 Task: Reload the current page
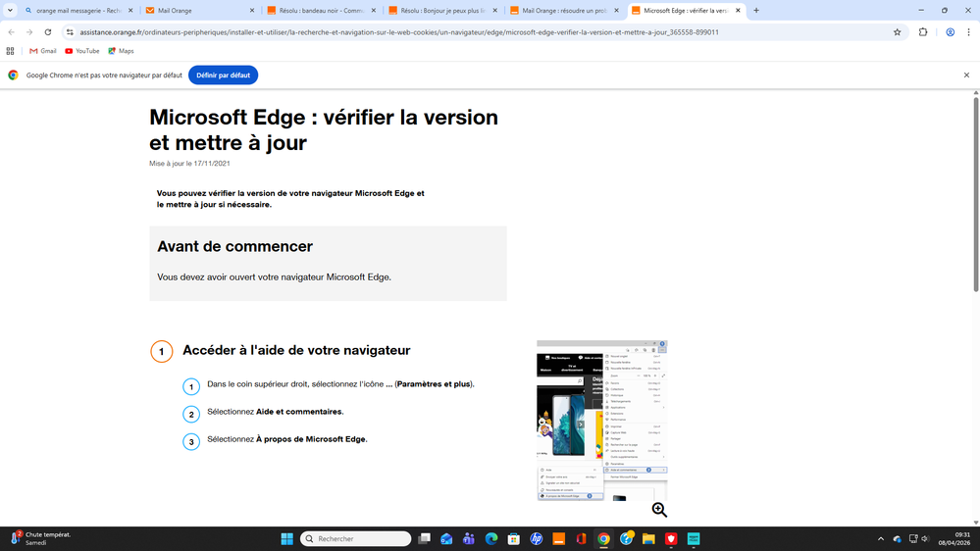[x=47, y=31]
